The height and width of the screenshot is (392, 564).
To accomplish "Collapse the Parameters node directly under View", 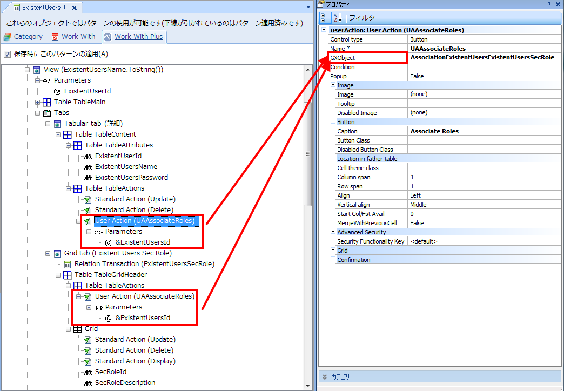I will [x=37, y=80].
